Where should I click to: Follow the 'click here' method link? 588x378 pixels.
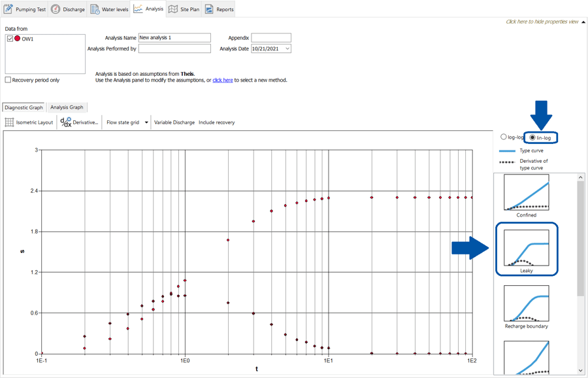pyautogui.click(x=222, y=80)
